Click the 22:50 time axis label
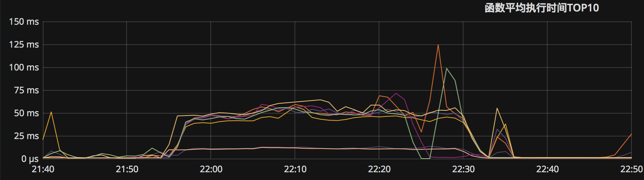 coord(631,169)
